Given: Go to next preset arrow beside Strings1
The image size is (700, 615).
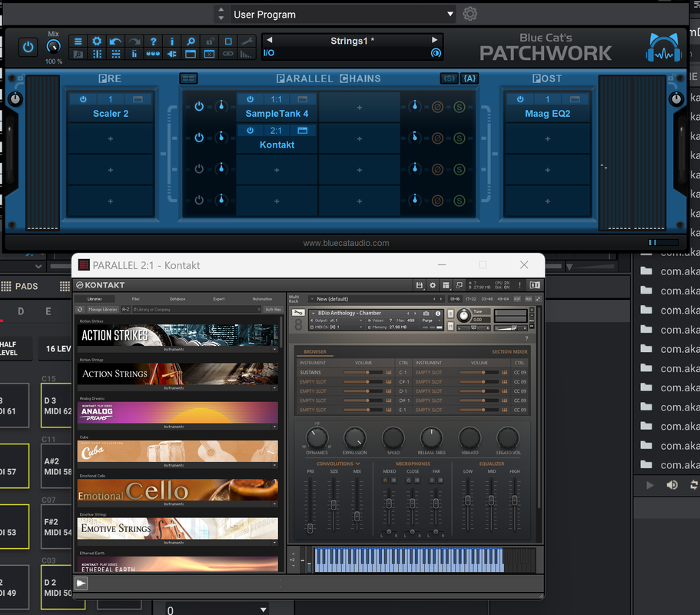Looking at the screenshot, I should click(x=434, y=40).
